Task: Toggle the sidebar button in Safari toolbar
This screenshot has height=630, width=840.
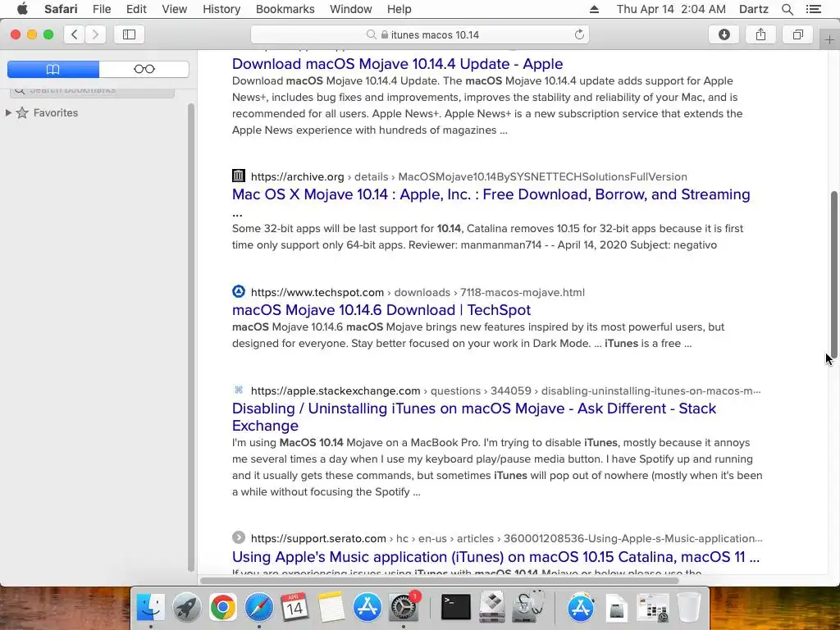Action: [x=129, y=34]
